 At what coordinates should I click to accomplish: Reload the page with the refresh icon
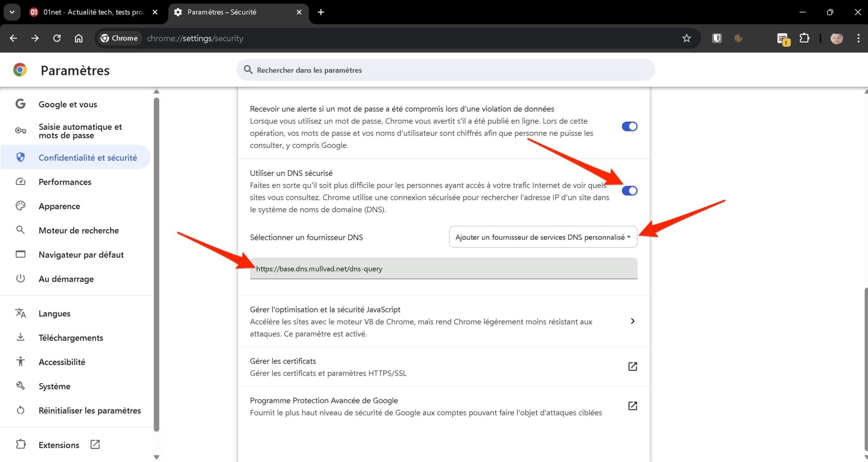pyautogui.click(x=57, y=38)
